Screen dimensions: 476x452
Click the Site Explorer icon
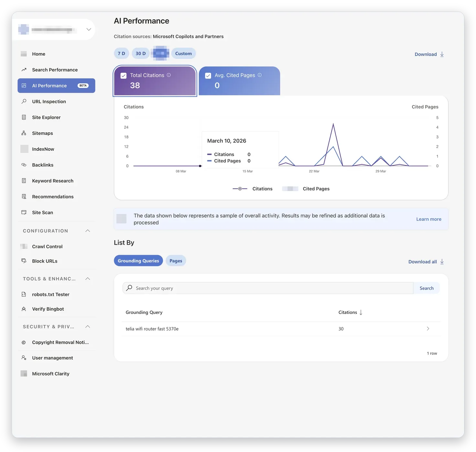coord(24,117)
